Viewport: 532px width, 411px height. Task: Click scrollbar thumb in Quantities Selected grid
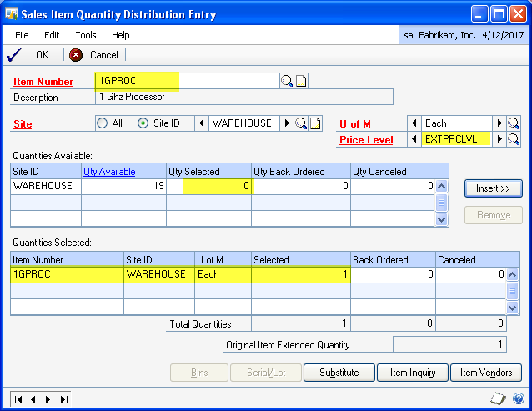[x=512, y=291]
